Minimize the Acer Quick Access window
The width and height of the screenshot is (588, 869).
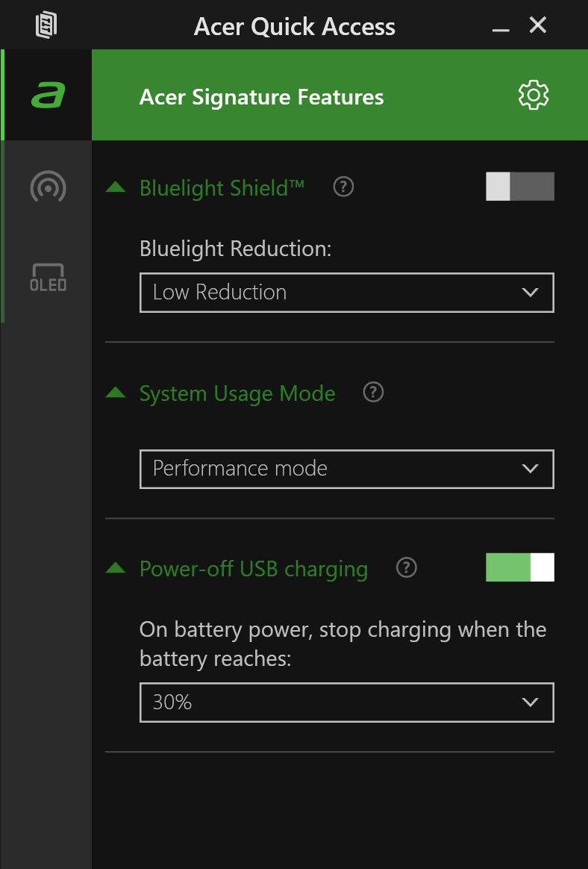pyautogui.click(x=501, y=28)
